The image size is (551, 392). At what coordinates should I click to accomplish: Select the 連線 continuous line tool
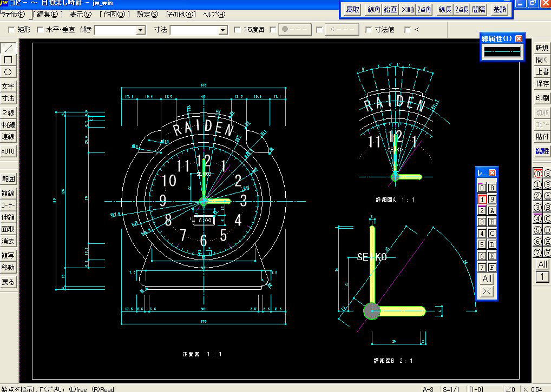pyautogui.click(x=8, y=136)
